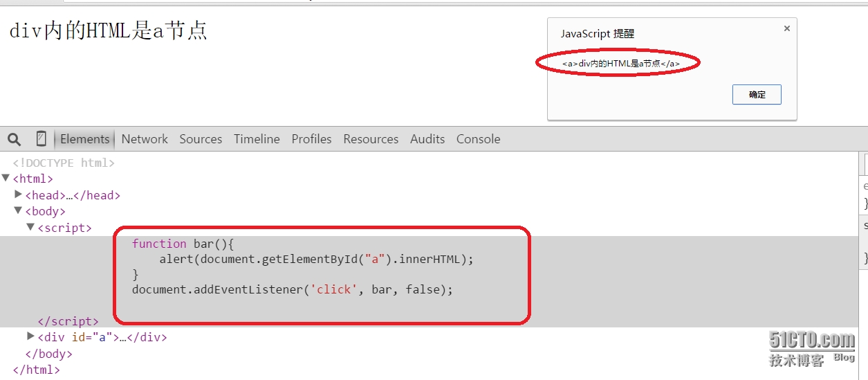Select the </body> closing tag row
This screenshot has width=868, height=380.
pos(48,354)
